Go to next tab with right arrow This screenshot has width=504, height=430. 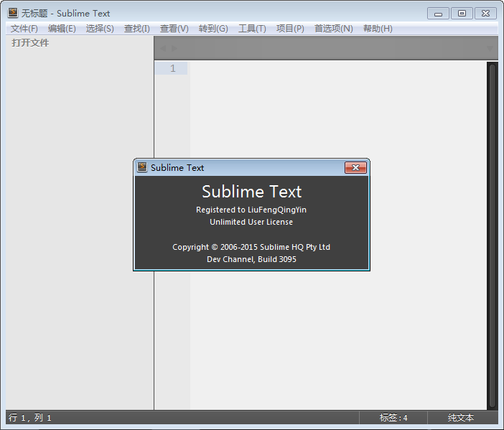click(174, 48)
